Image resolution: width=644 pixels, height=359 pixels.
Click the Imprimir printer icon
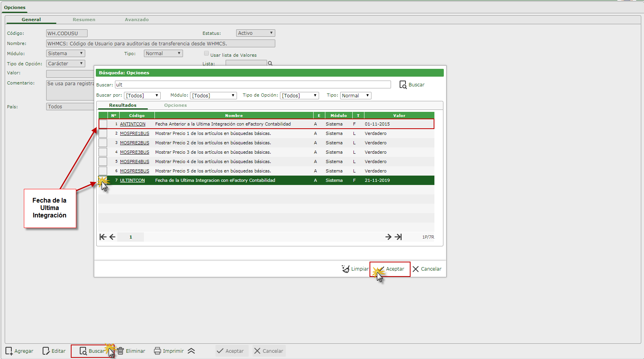(x=157, y=351)
